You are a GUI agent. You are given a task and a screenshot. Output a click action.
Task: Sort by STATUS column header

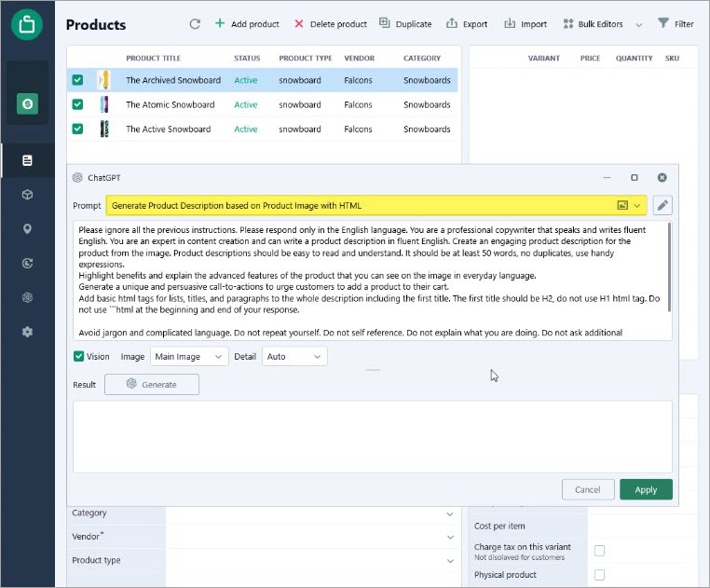[247, 58]
